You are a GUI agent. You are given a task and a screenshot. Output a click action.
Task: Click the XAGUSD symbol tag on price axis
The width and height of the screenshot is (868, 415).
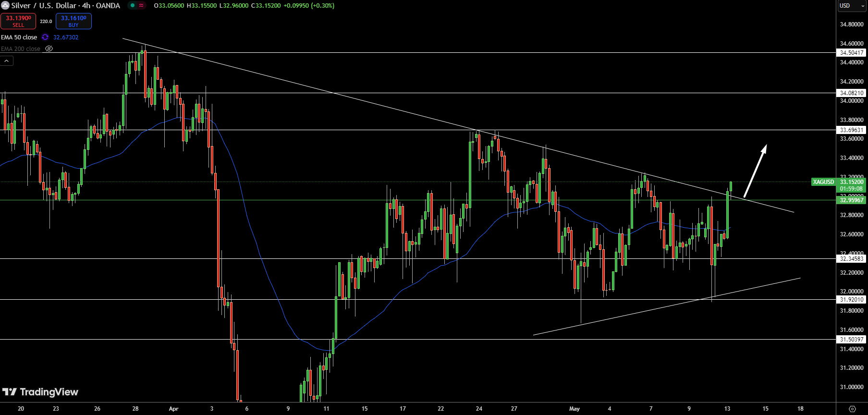[x=823, y=182]
